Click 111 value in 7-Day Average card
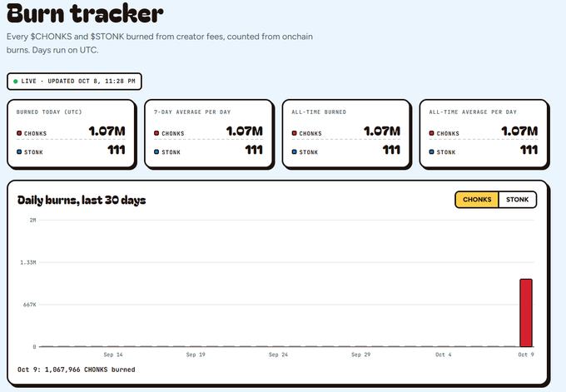Image resolution: width=566 pixels, height=392 pixels. (254, 150)
